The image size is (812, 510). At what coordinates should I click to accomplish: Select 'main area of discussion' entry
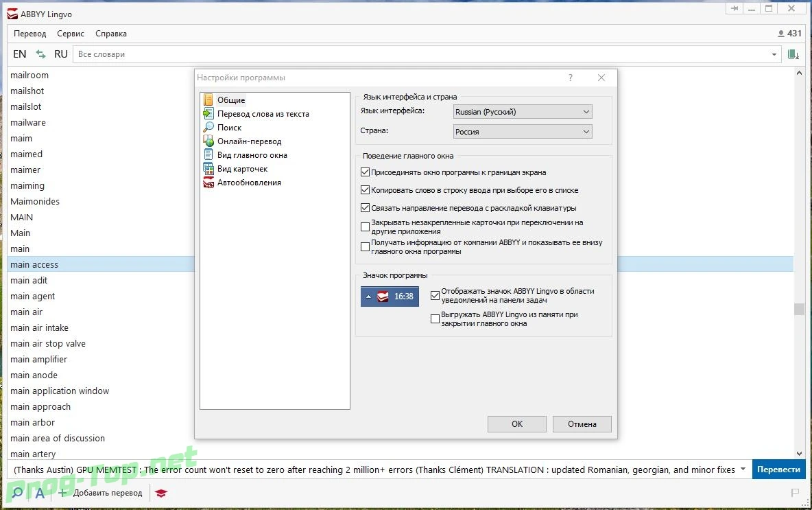click(58, 438)
